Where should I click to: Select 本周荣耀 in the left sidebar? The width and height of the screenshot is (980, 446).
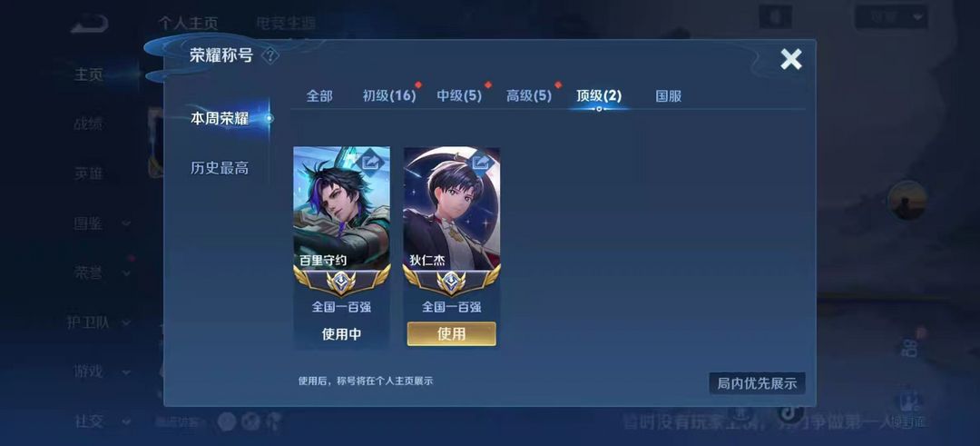pos(220,118)
